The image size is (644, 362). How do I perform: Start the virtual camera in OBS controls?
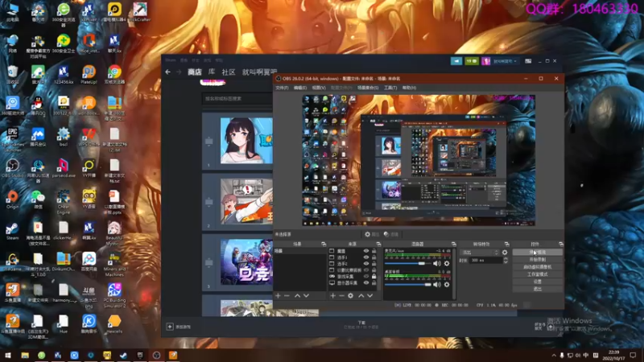tap(537, 267)
